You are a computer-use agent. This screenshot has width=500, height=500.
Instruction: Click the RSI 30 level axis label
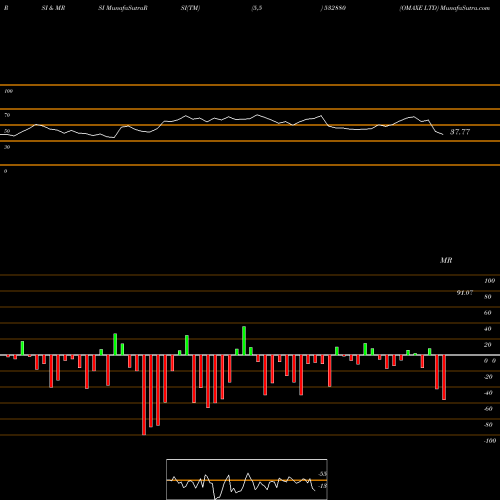click(7, 147)
